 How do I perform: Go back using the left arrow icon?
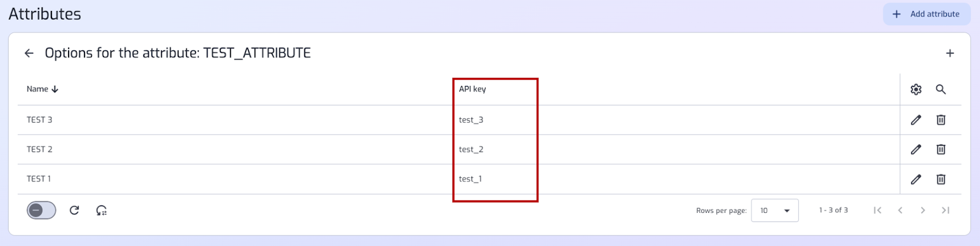pyautogui.click(x=29, y=53)
